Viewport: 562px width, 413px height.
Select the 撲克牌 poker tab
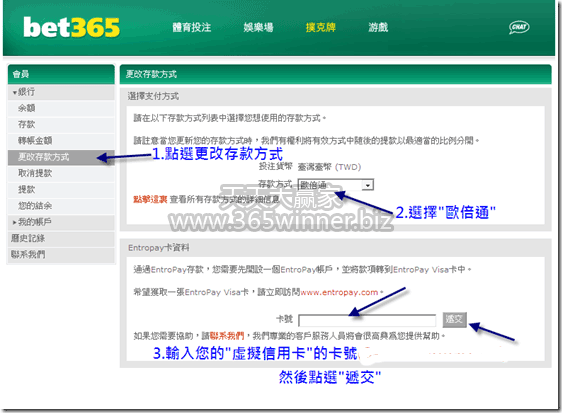pyautogui.click(x=320, y=27)
